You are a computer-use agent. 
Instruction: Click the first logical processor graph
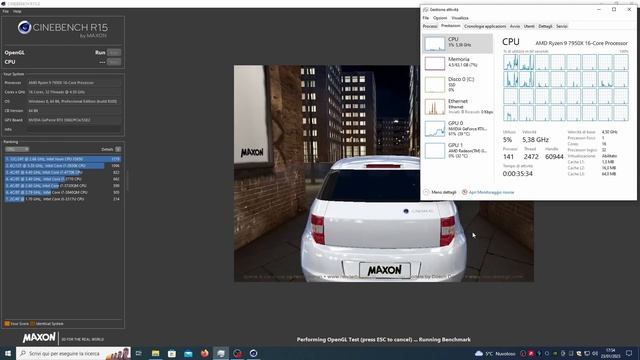510,62
